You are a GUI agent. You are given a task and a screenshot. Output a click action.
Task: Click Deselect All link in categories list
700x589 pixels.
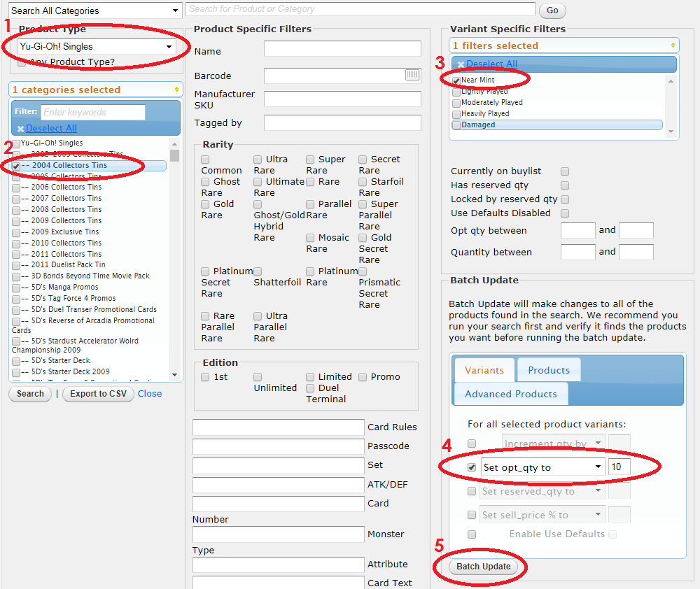51,128
